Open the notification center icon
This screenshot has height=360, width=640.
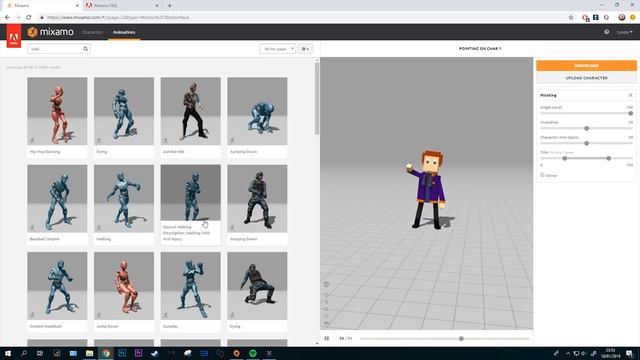pos(630,353)
